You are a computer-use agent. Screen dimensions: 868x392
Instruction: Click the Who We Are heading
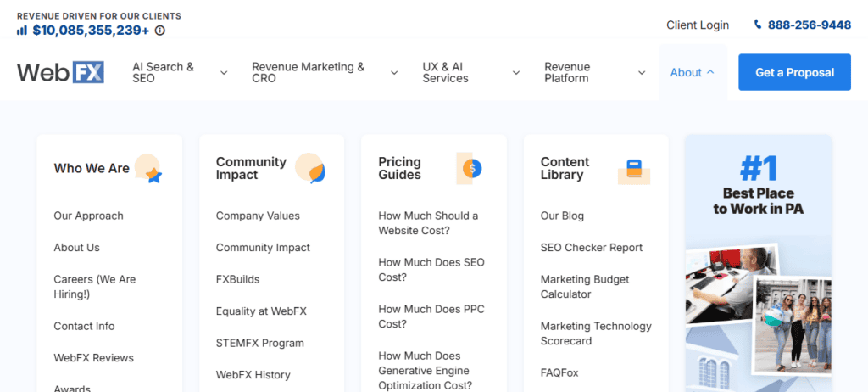click(92, 168)
